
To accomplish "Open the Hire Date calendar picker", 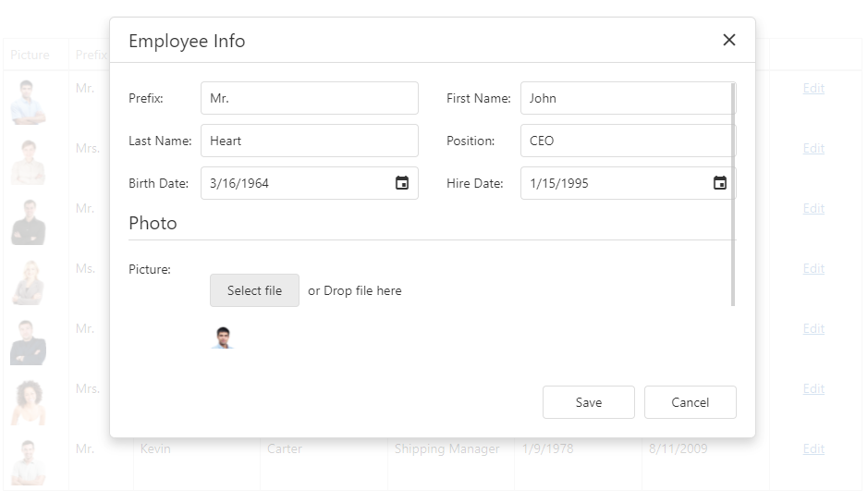I will [x=720, y=183].
